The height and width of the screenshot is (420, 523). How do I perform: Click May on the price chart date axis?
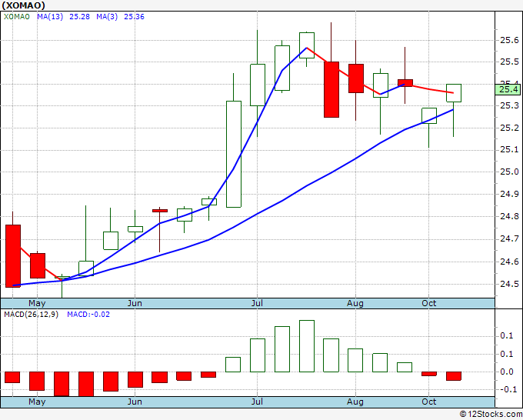click(x=37, y=303)
